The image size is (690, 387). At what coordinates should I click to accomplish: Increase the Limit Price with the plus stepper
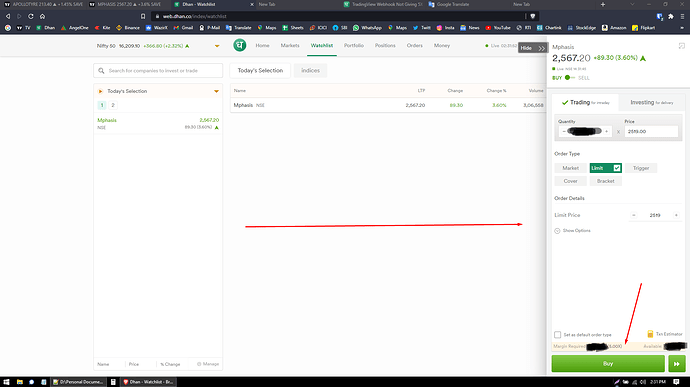pos(676,215)
